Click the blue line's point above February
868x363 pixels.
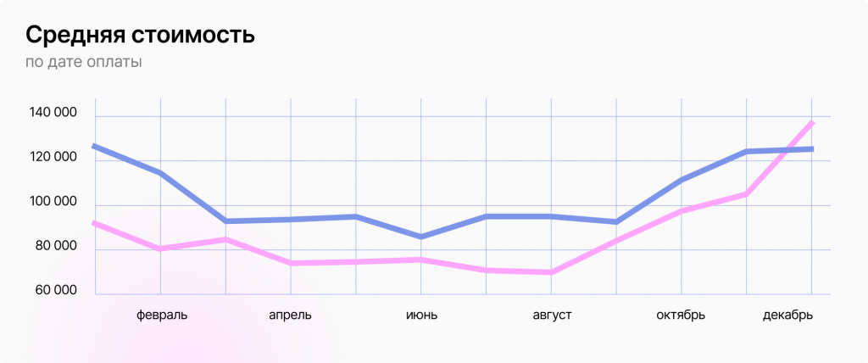160,173
